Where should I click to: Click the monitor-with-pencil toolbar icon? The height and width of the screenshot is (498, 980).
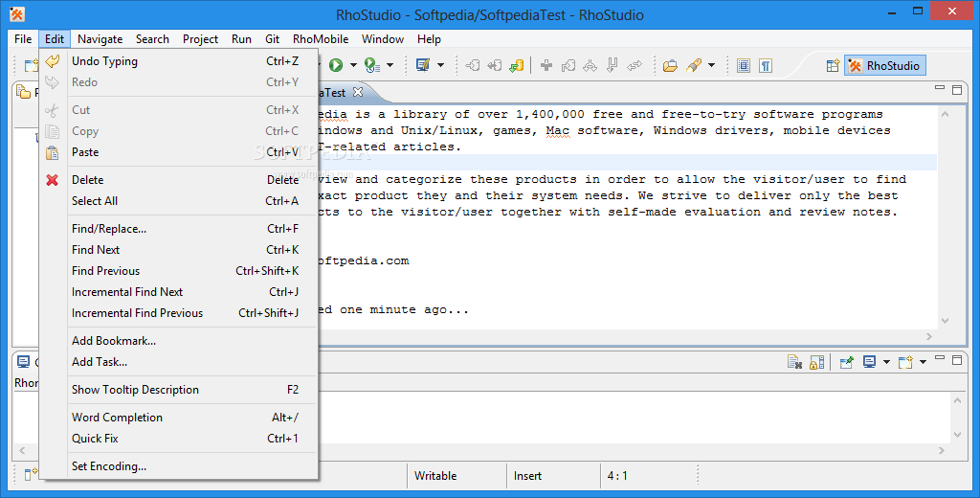pyautogui.click(x=423, y=65)
